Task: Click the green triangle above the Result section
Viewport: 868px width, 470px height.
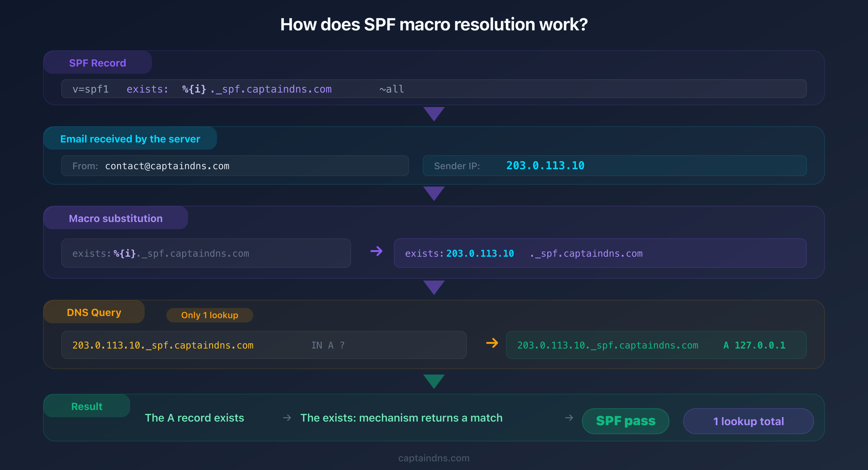Action: tap(434, 381)
